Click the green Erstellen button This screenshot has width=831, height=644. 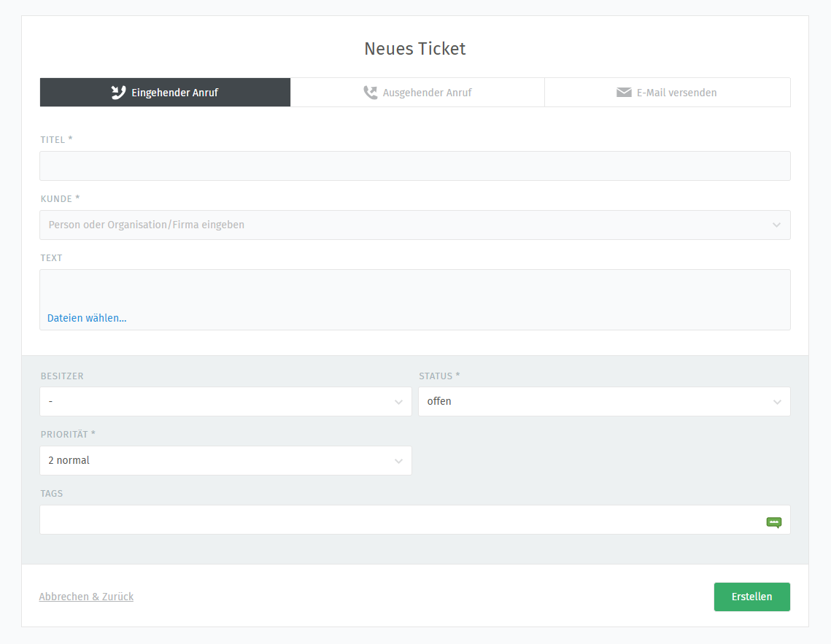(x=752, y=597)
